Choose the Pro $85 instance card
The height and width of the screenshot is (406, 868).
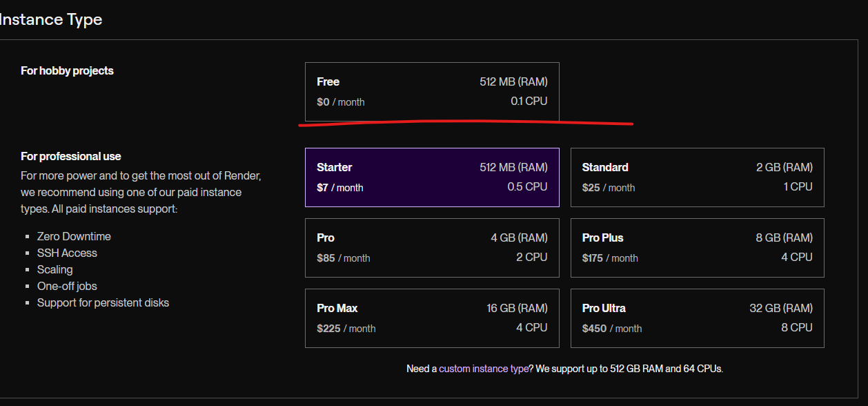(432, 248)
